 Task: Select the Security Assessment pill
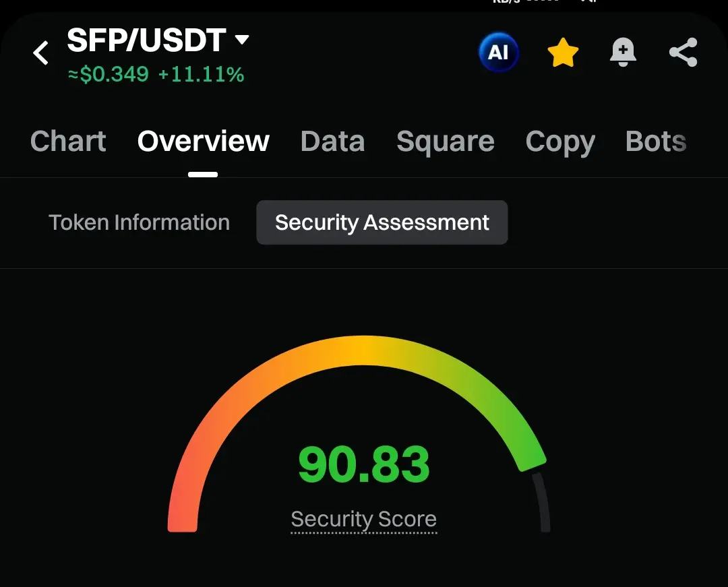pos(382,222)
